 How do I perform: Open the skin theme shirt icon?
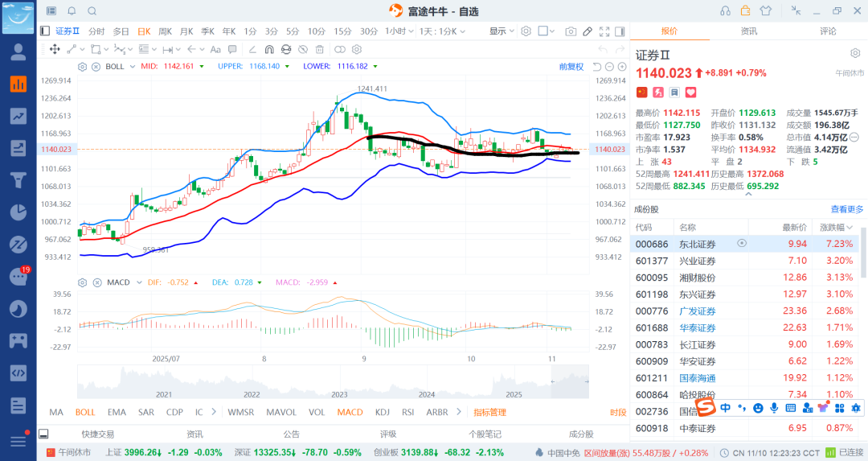[764, 10]
